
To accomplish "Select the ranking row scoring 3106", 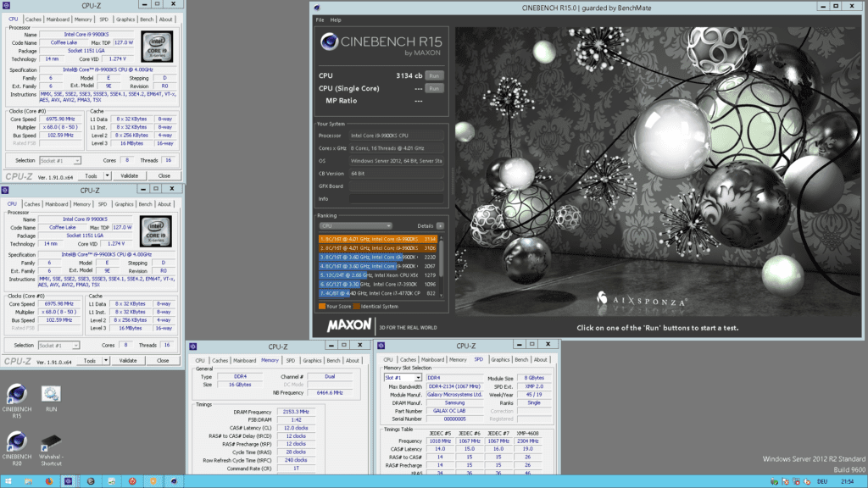I will 378,248.
